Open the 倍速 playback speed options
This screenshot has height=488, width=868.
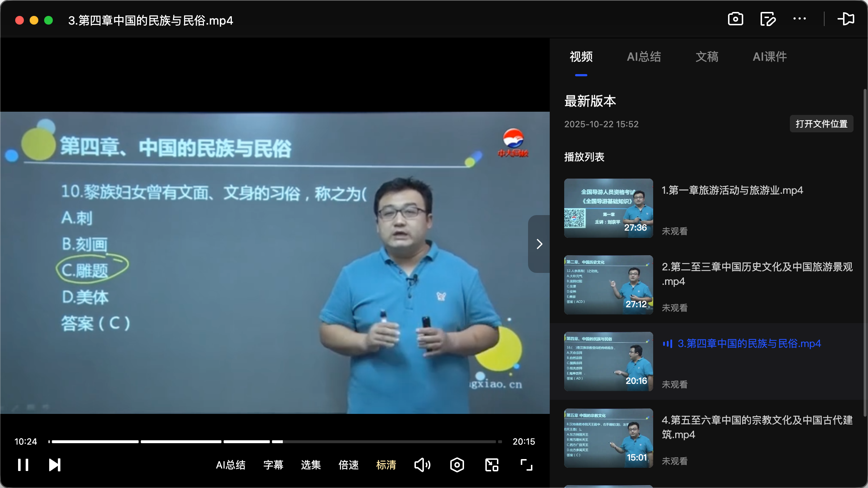(x=348, y=465)
